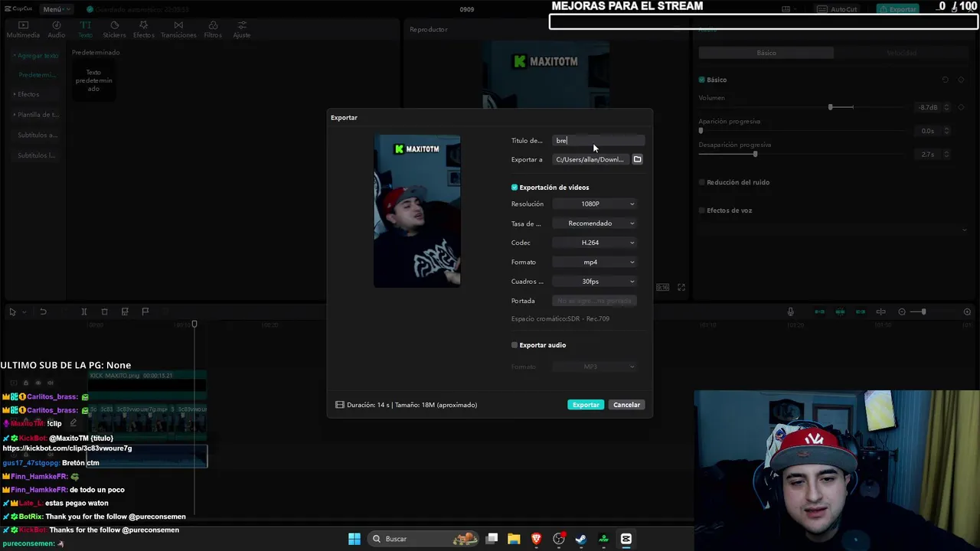Open the folder browse icon beside export path
The height and width of the screenshot is (551, 980).
pos(637,159)
